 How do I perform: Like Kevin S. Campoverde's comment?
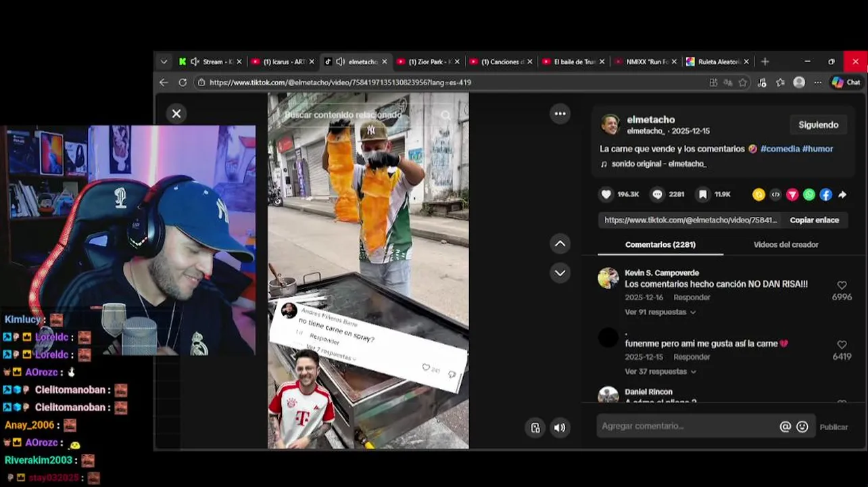(842, 285)
